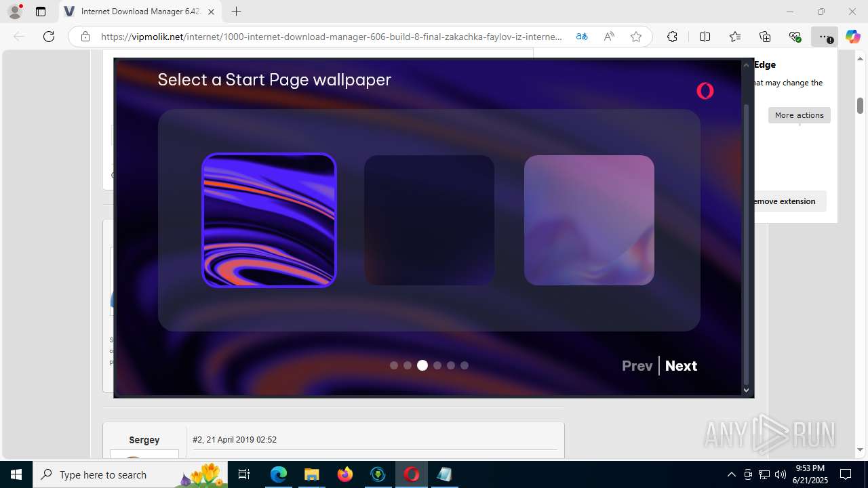Click installer scrollbar down arrow
The height and width of the screenshot is (488, 868).
click(x=747, y=390)
